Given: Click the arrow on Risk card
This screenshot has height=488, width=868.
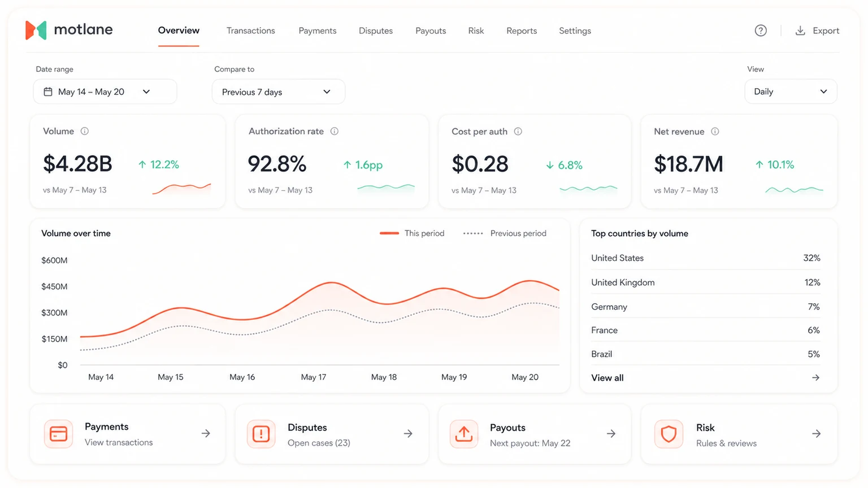Looking at the screenshot, I should (x=816, y=433).
